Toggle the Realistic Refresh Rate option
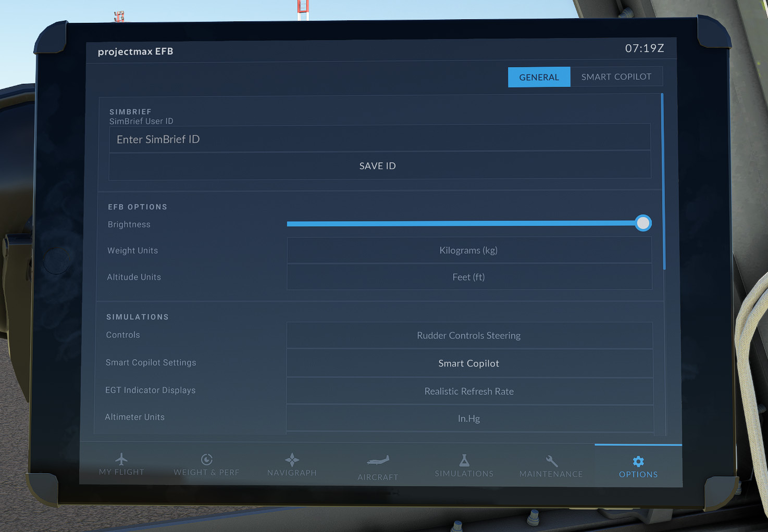This screenshot has width=768, height=532. tap(469, 391)
